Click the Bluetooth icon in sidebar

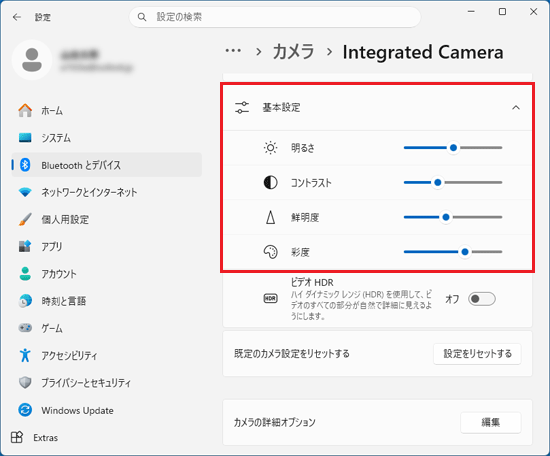tap(25, 165)
